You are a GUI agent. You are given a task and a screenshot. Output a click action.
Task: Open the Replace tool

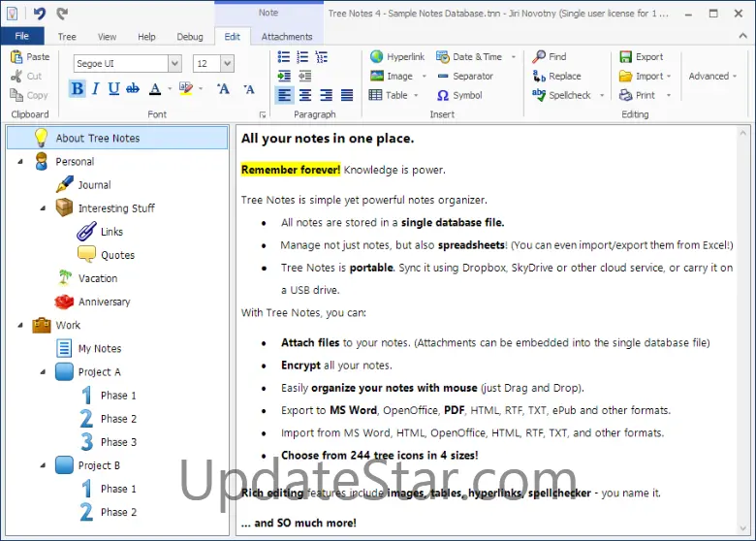coord(557,77)
